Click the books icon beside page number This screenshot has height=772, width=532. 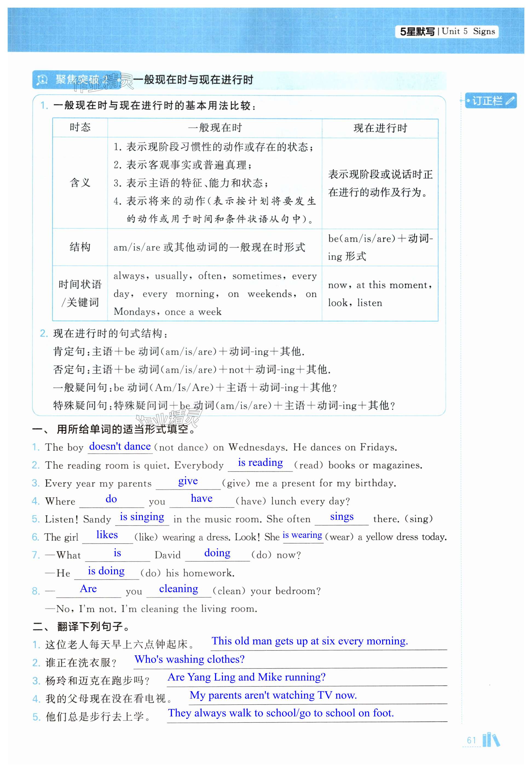click(491, 740)
